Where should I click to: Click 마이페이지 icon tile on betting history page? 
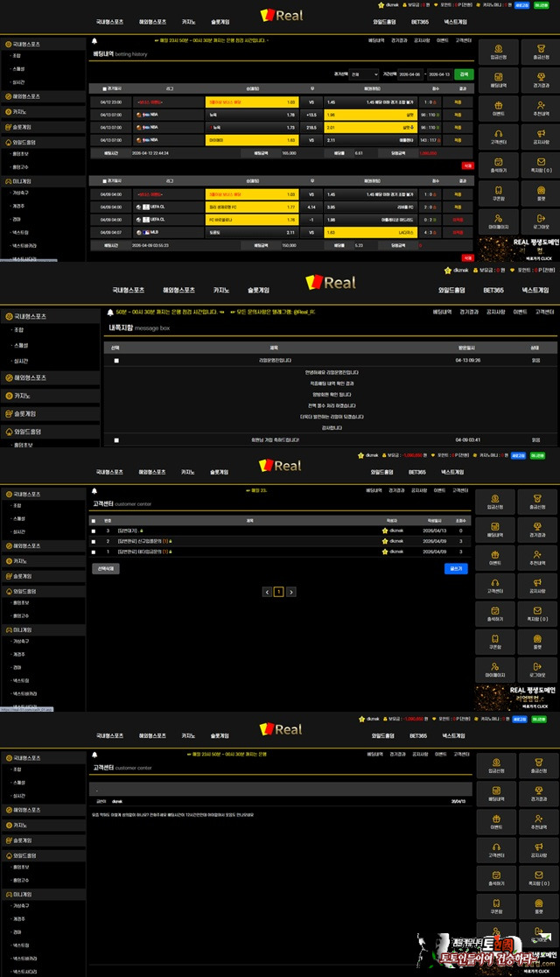[x=499, y=221]
